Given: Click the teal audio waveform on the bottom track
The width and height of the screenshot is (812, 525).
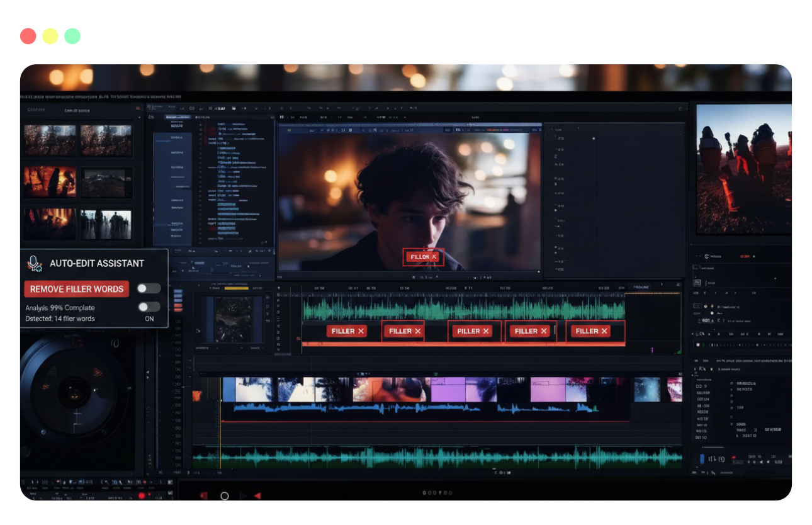Looking at the screenshot, I should pyautogui.click(x=437, y=456).
